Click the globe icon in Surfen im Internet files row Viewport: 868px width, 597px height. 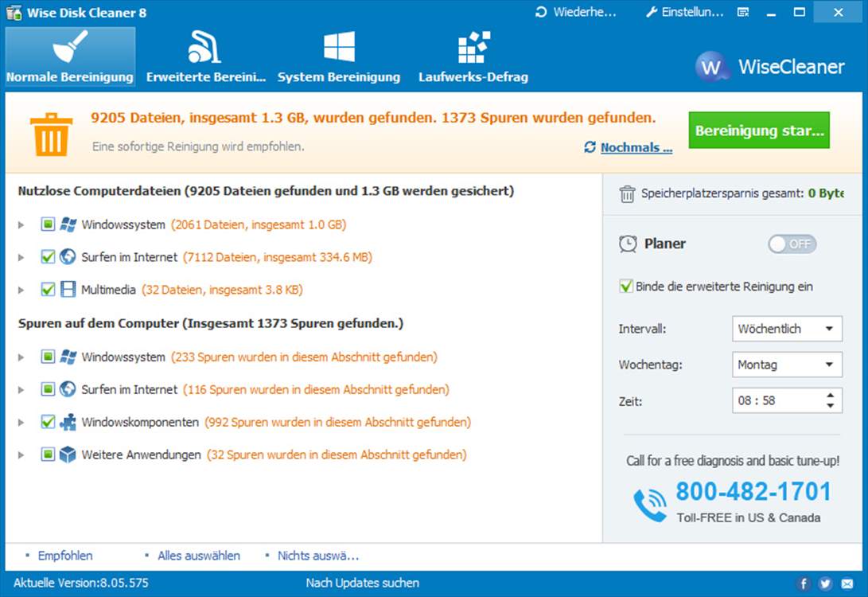click(68, 256)
